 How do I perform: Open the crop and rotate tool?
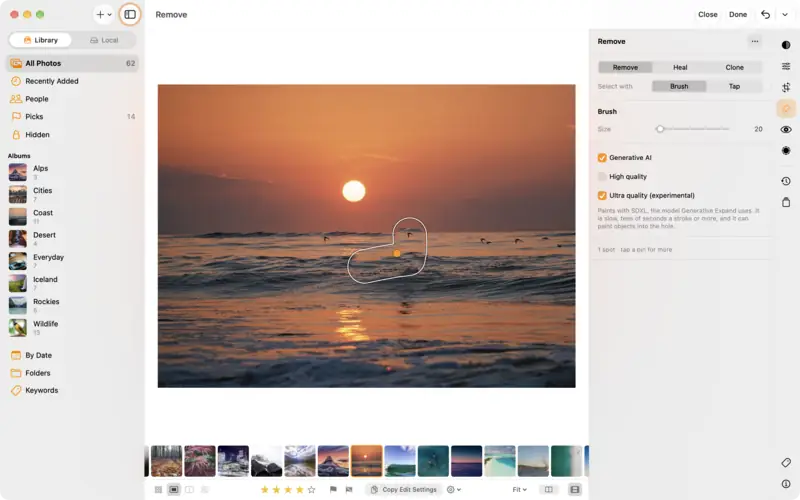point(786,87)
